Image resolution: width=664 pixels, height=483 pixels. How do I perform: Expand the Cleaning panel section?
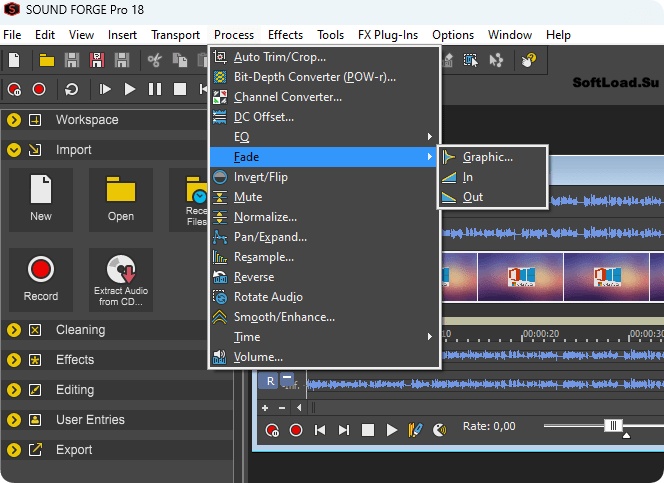pyautogui.click(x=14, y=330)
